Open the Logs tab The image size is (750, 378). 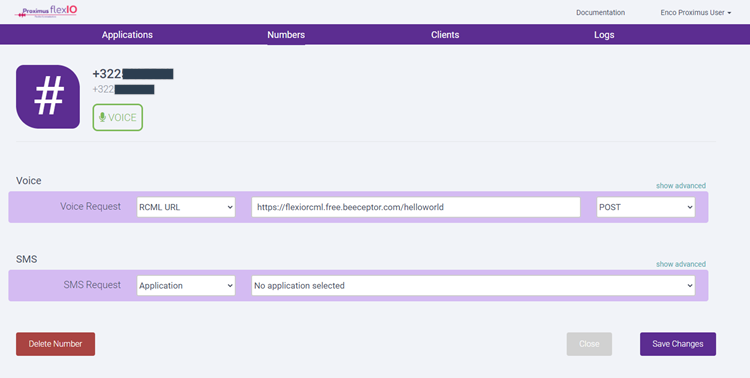pos(604,35)
